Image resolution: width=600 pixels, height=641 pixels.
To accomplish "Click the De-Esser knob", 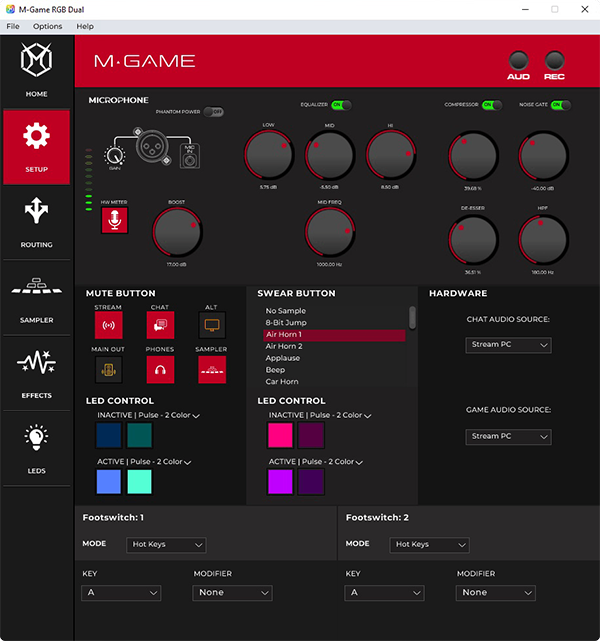I will (x=473, y=240).
